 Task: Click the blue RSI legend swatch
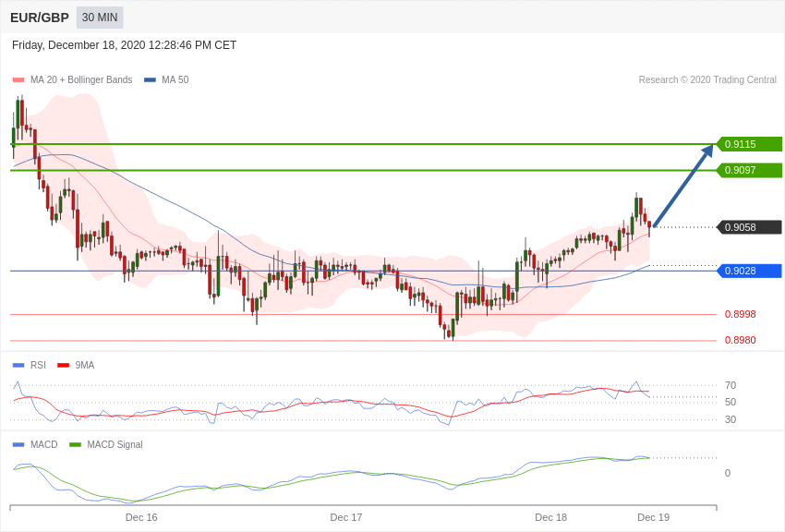(x=18, y=366)
